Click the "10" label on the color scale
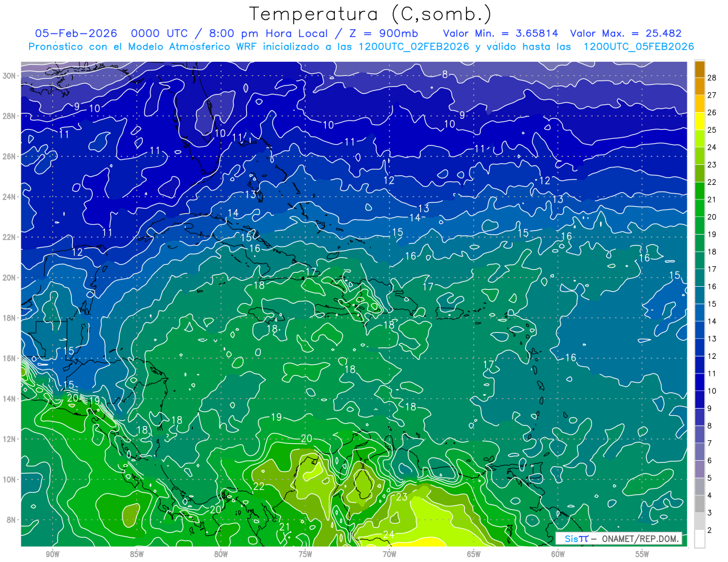Screen dimensions: 728x562 (712, 391)
